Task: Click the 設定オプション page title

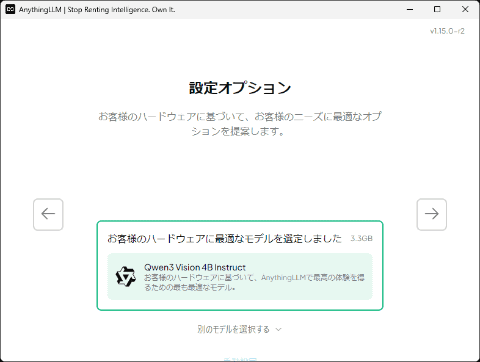Action: [240, 88]
